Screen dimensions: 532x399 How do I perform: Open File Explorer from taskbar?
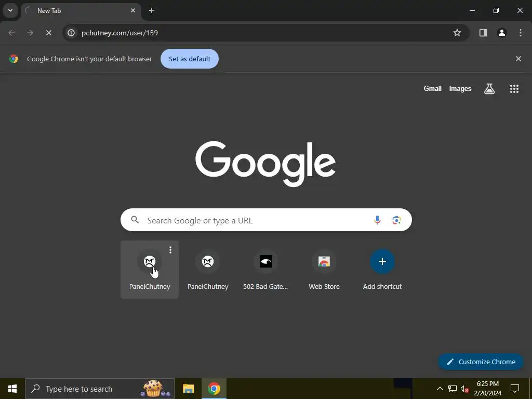coord(188,389)
